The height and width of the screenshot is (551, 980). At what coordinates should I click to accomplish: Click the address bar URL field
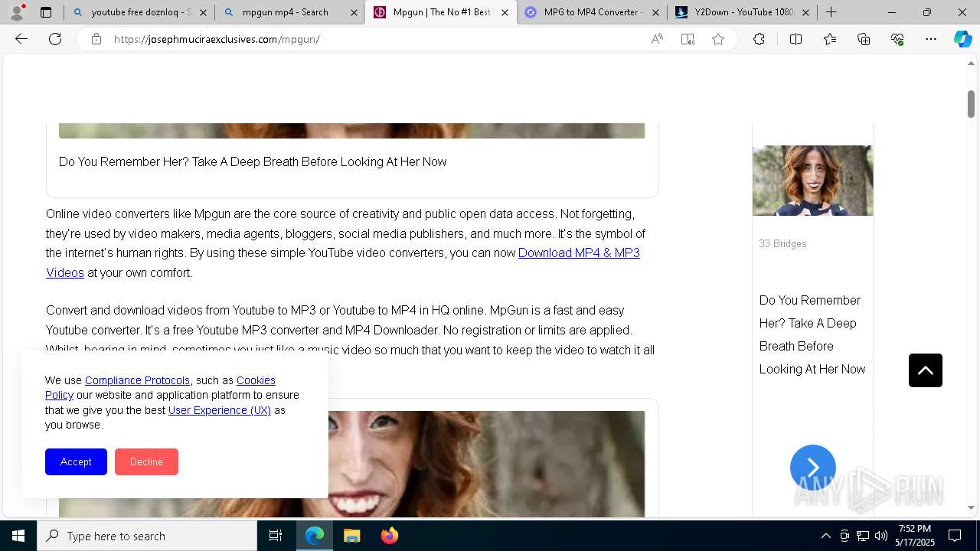pos(375,39)
